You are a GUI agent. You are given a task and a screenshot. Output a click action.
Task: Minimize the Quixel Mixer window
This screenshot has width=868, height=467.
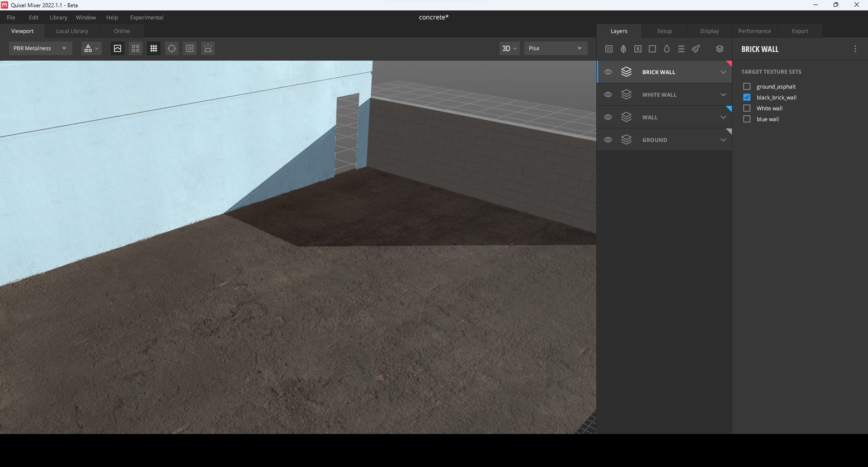[816, 5]
